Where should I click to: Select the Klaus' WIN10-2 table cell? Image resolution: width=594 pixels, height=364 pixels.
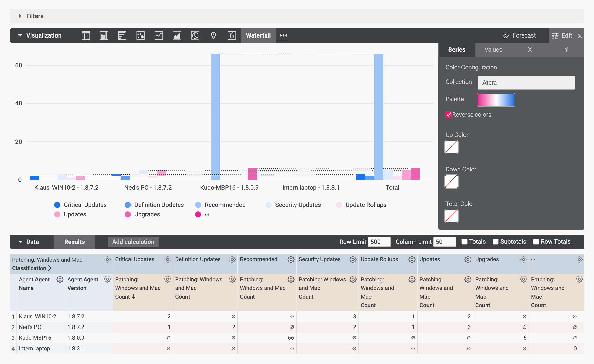coord(41,316)
